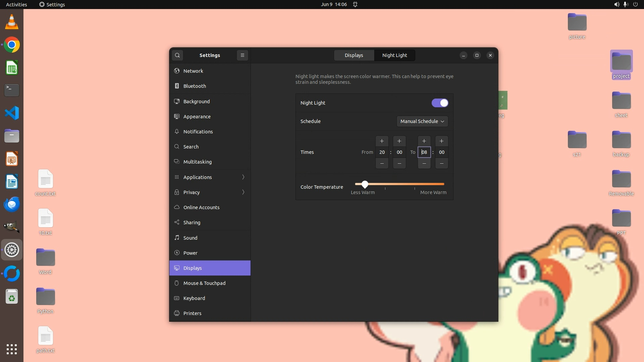This screenshot has height=362, width=644.
Task: Open the Manual Schedule dropdown
Action: click(422, 121)
